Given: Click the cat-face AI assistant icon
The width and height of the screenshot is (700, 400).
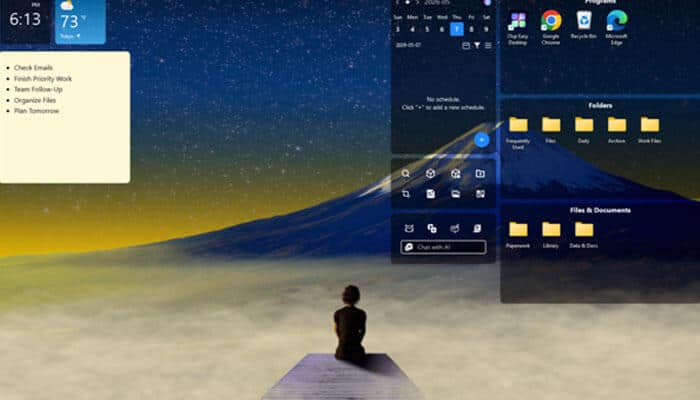Looking at the screenshot, I should pyautogui.click(x=409, y=228).
